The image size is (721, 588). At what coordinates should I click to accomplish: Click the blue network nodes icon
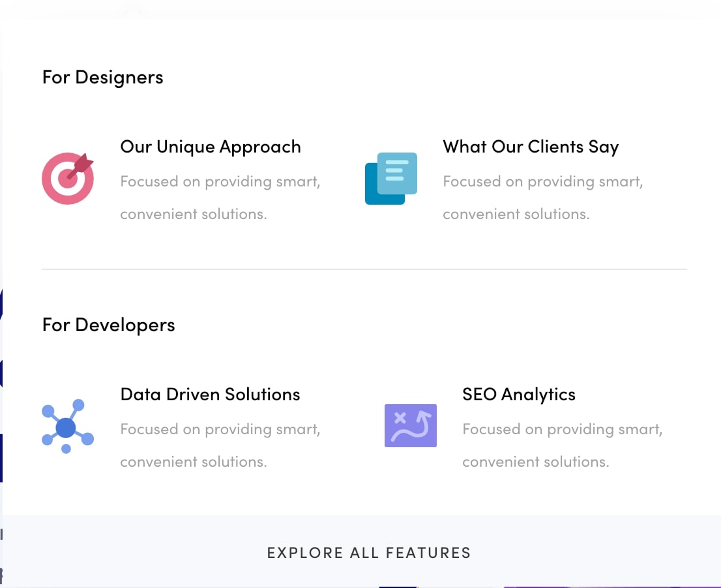click(x=67, y=426)
